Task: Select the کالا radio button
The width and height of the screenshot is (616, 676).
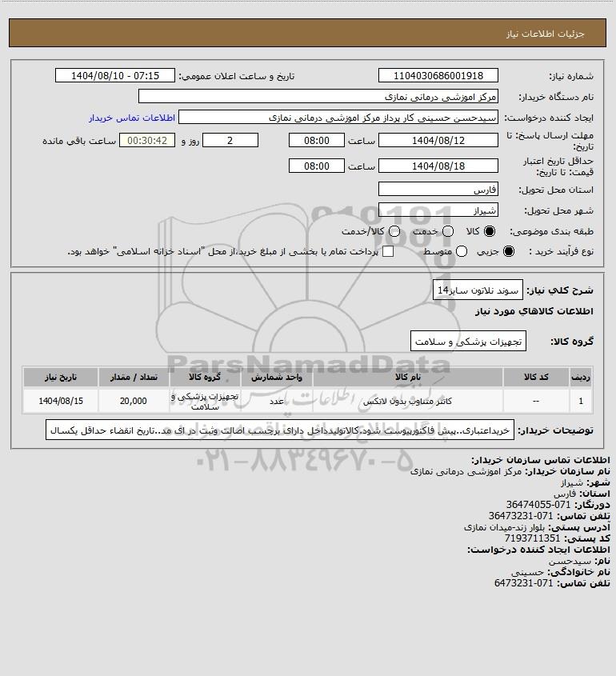Action: (x=490, y=231)
